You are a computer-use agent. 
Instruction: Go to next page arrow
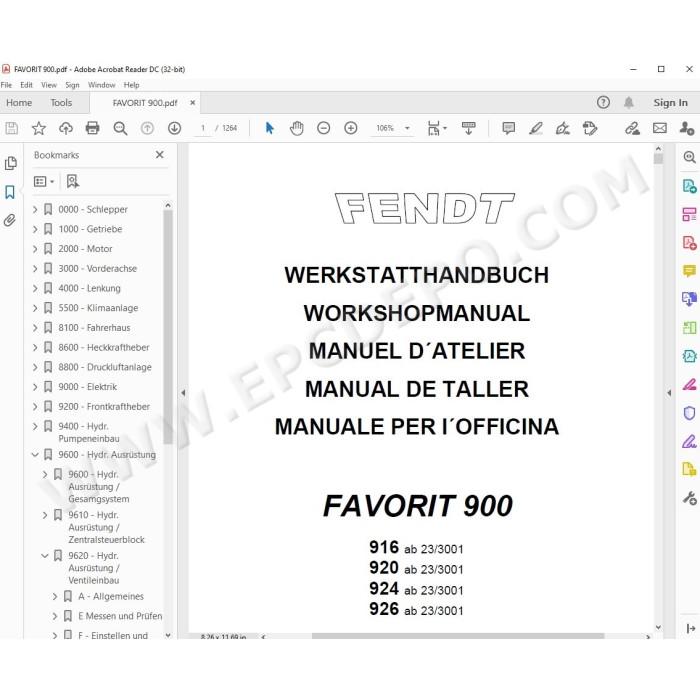(x=175, y=129)
